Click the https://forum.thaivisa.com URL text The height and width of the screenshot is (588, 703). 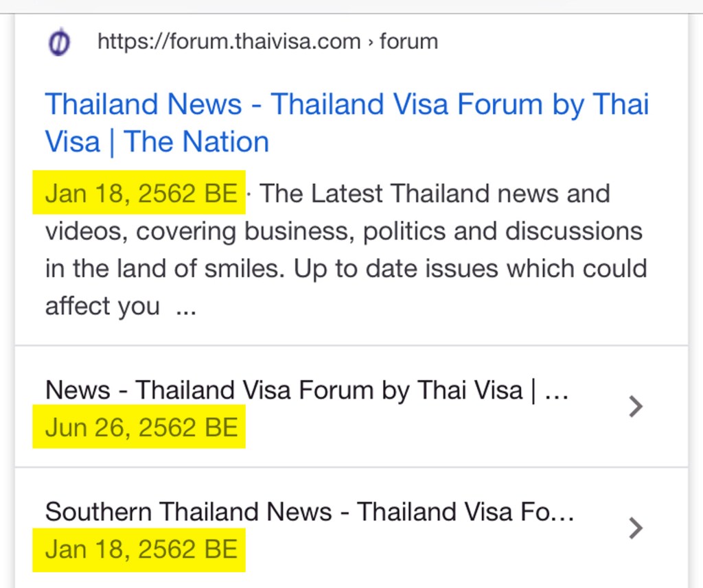[229, 42]
